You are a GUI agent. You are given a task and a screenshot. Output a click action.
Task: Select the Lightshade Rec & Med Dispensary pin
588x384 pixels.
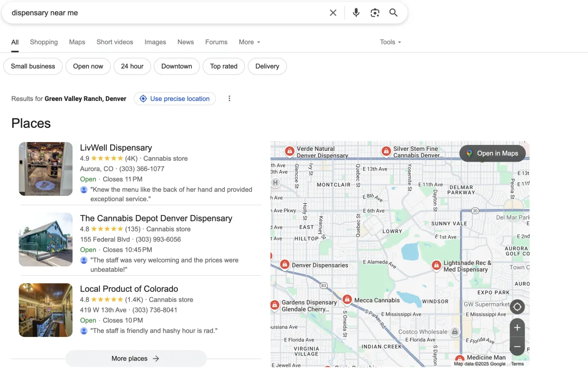coord(436,265)
